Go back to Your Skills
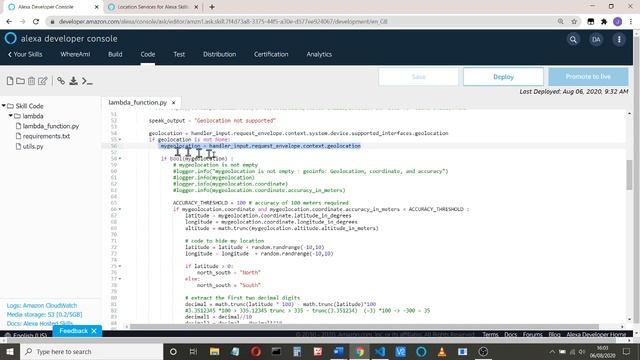Image resolution: width=640 pixels, height=360 pixels. [25, 54]
